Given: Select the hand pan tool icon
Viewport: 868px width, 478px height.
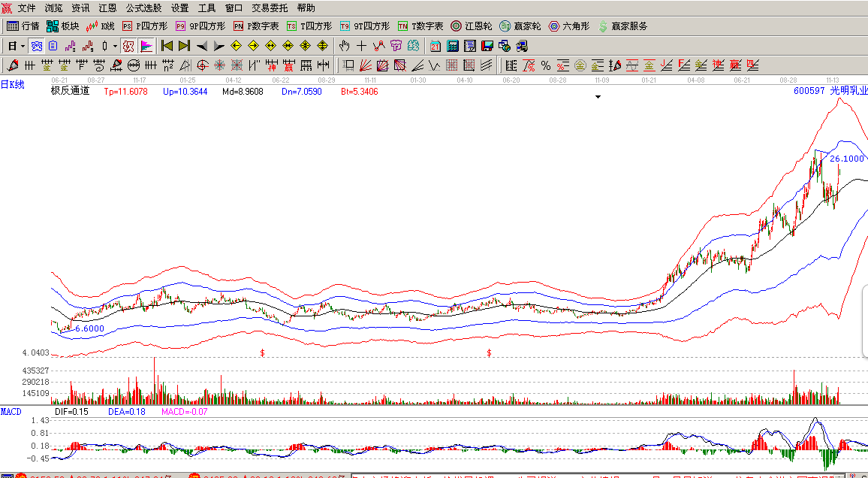Looking at the screenshot, I should click(345, 46).
